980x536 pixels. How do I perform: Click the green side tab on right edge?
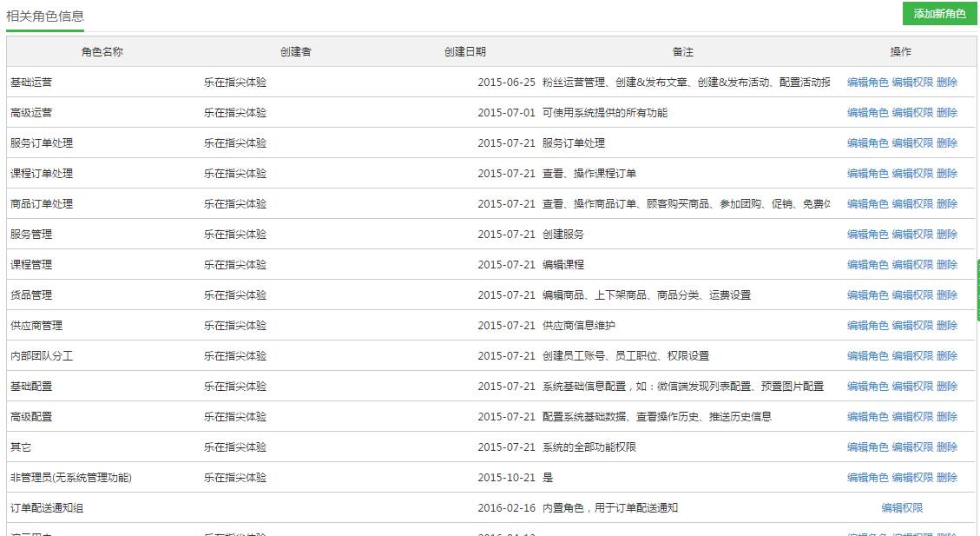click(977, 289)
